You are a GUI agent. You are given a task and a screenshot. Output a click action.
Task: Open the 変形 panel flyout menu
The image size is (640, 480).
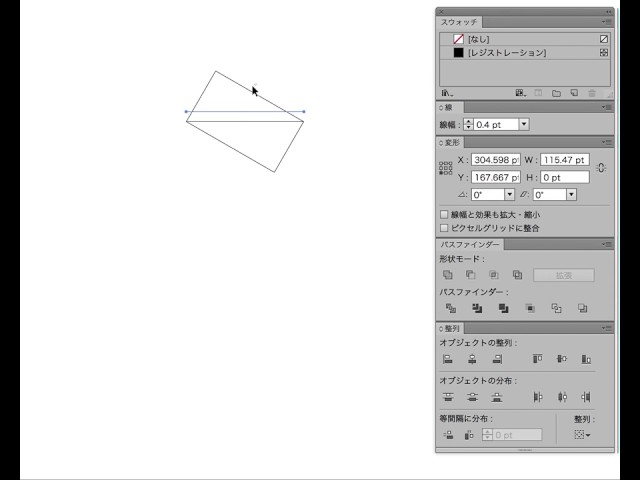[x=606, y=142]
